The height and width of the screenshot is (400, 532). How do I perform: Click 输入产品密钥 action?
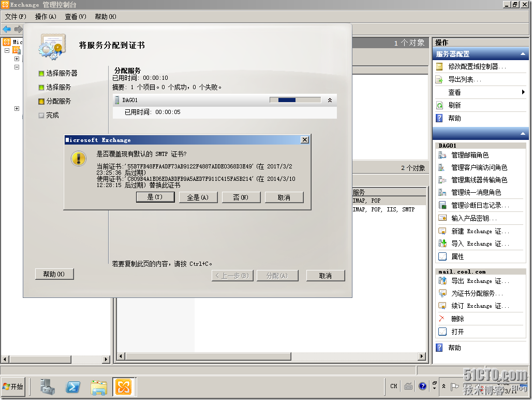tap(472, 218)
